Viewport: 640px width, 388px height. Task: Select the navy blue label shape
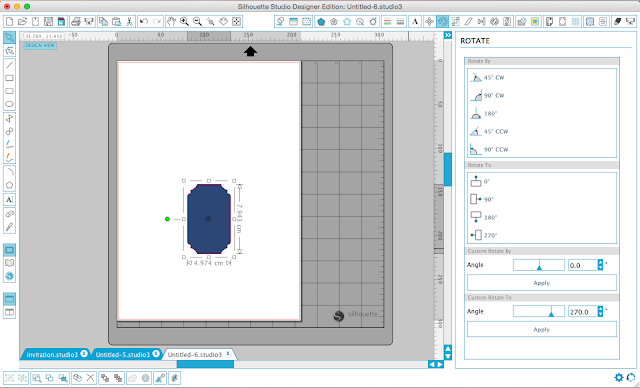pos(209,219)
